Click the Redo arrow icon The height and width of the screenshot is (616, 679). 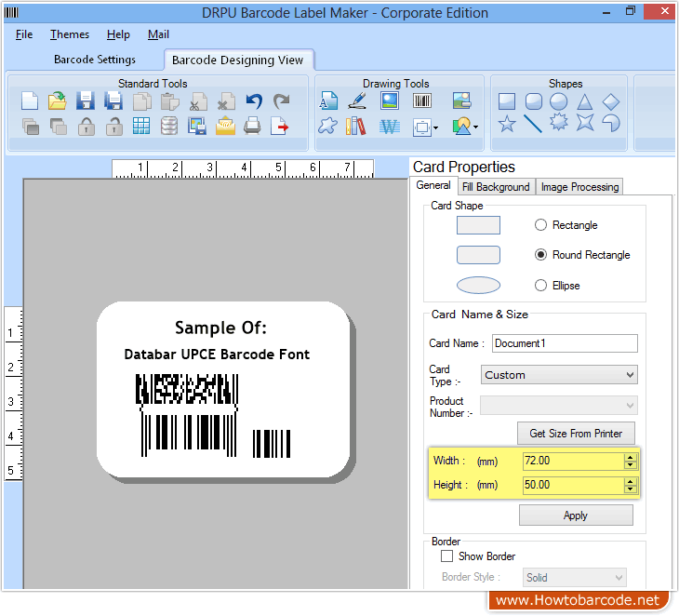point(282,101)
